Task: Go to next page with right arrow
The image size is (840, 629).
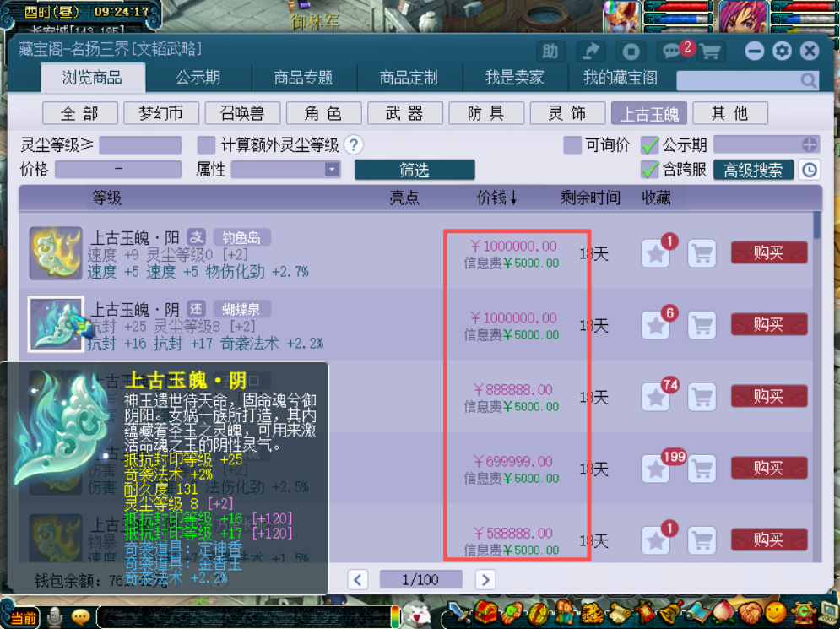Action: coord(485,579)
